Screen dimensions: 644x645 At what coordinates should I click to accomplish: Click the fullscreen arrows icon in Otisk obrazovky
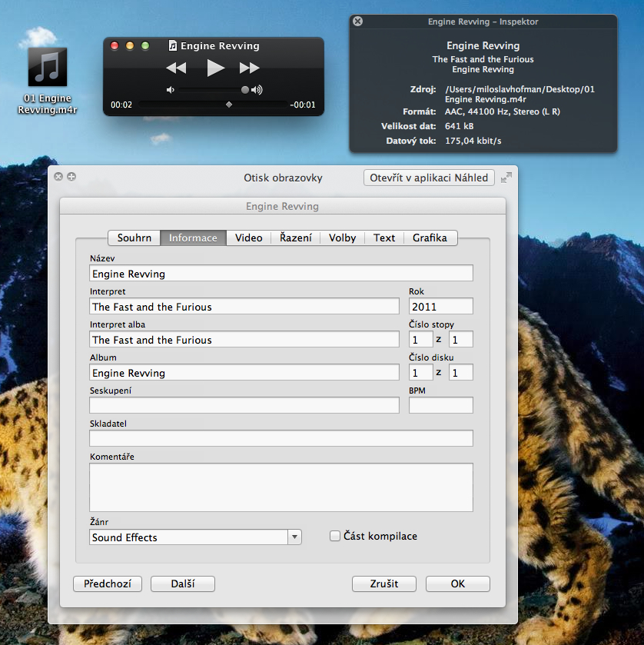click(506, 178)
